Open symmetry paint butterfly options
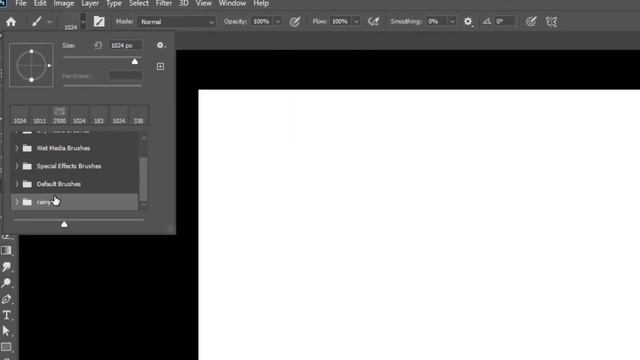Image resolution: width=640 pixels, height=360 pixels. 551,22
